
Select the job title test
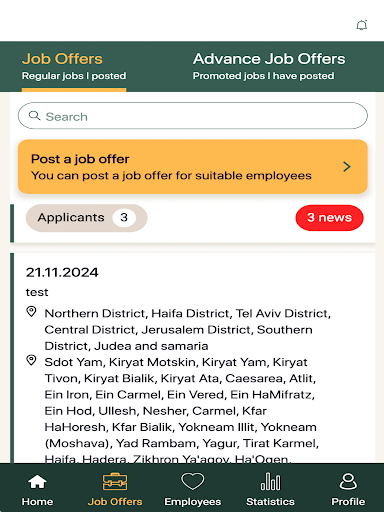click(x=37, y=292)
